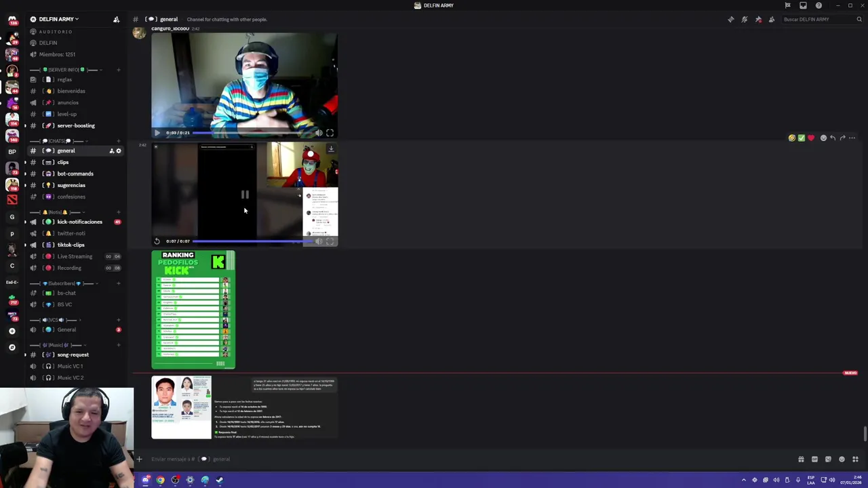Open the help question mark icon
The image size is (868, 488).
818,5
